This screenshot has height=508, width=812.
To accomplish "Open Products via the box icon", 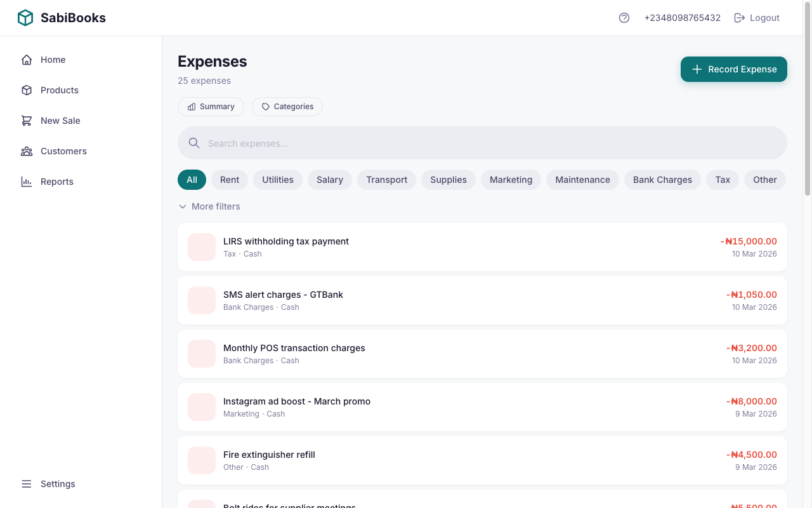I will pos(26,90).
